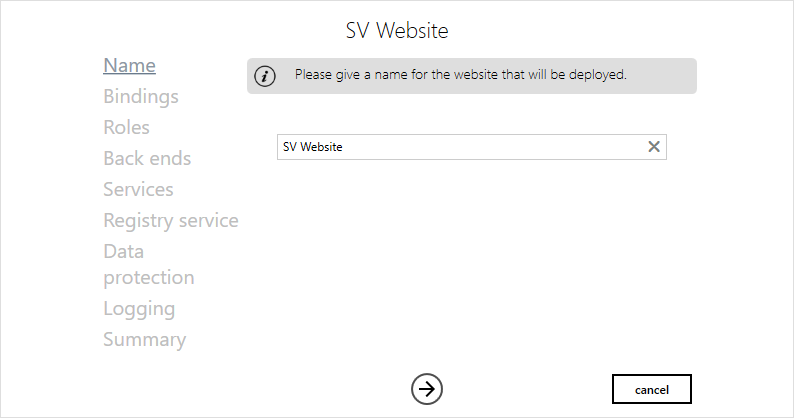794x418 pixels.
Task: Clear the website name with the X icon
Action: point(654,147)
